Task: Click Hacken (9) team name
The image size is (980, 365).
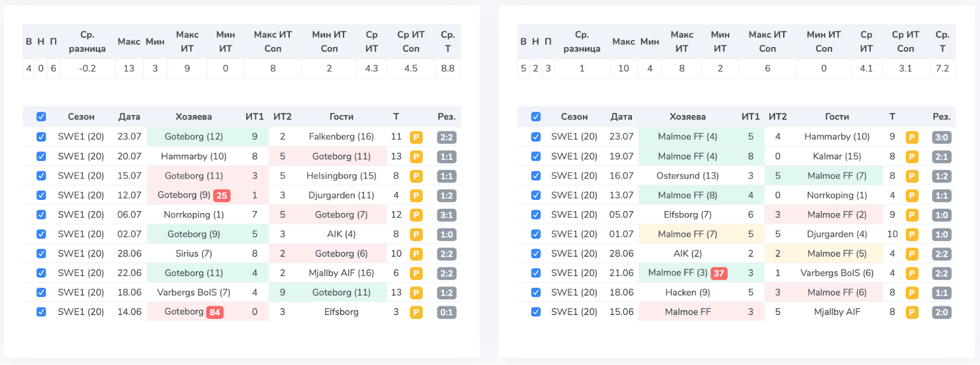Action: coord(688,292)
